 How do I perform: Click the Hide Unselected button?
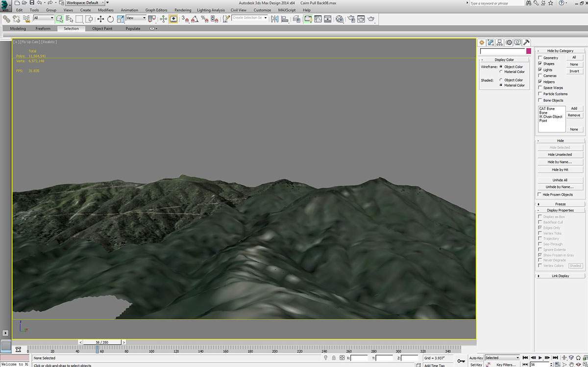tap(560, 155)
